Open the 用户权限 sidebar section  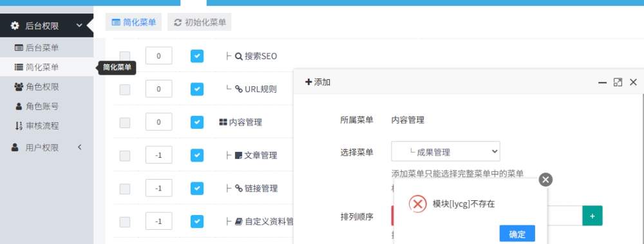tap(46, 147)
